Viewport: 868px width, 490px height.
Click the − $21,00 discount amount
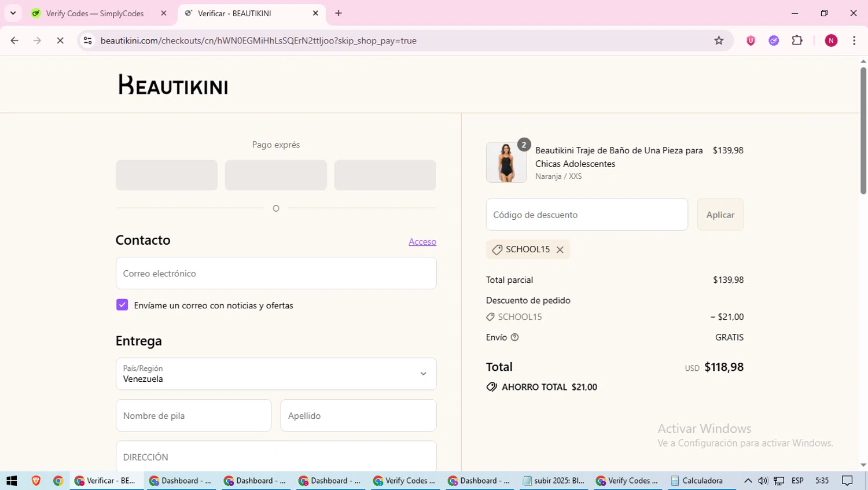point(727,317)
